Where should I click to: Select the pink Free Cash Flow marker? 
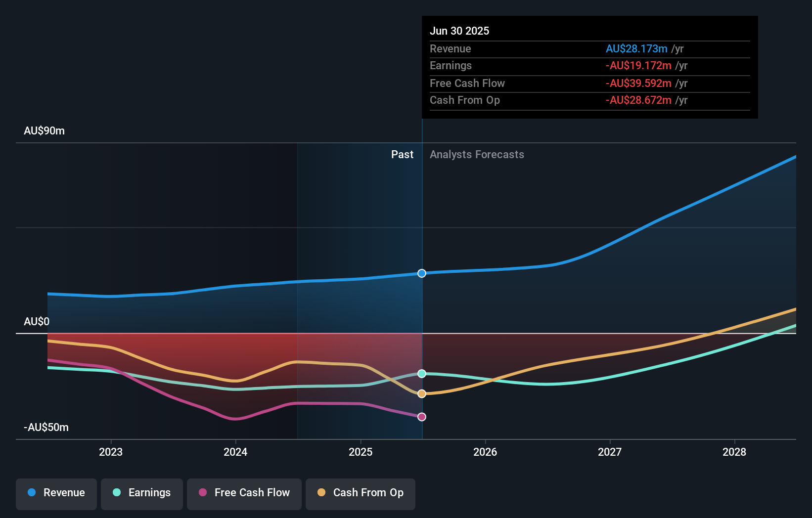pyautogui.click(x=421, y=417)
